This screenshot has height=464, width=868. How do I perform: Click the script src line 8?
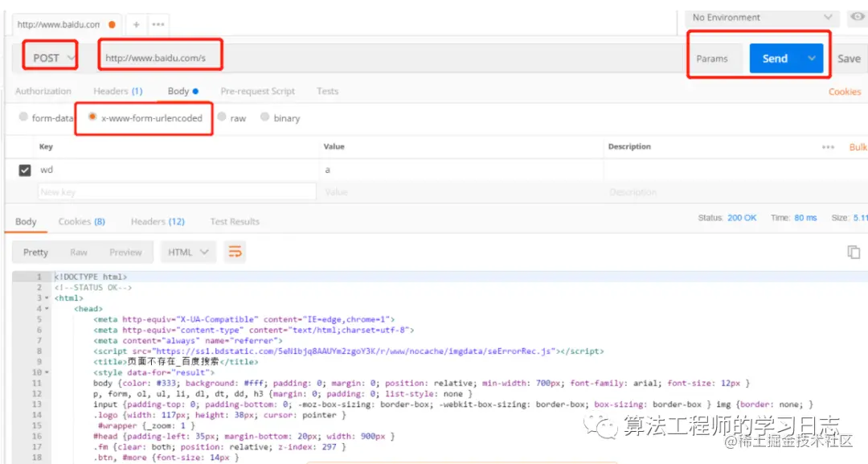[348, 351]
